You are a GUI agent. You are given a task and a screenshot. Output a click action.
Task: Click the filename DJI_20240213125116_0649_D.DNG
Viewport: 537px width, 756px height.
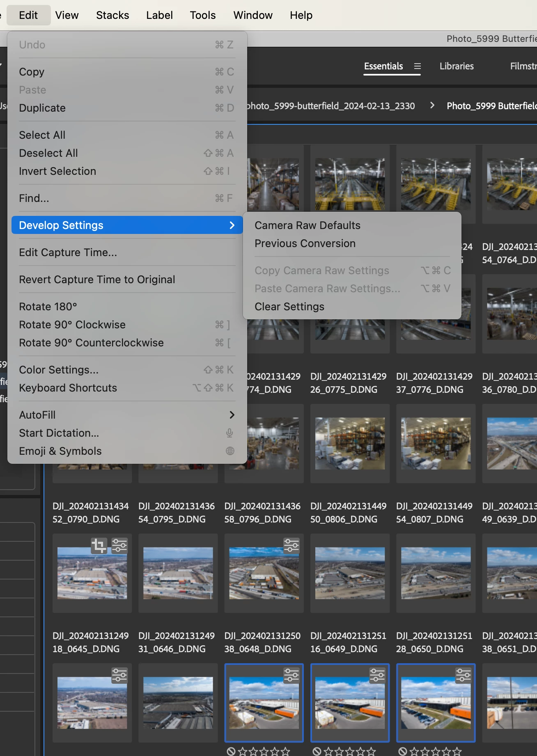click(349, 642)
